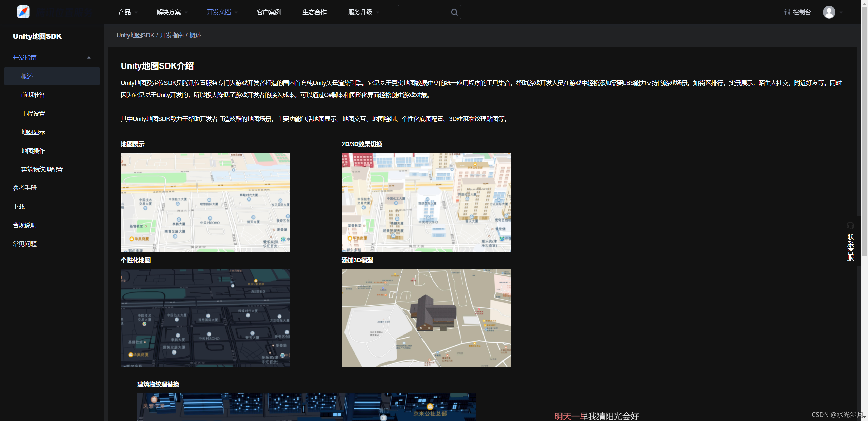Open the 解决方案 menu

[169, 12]
